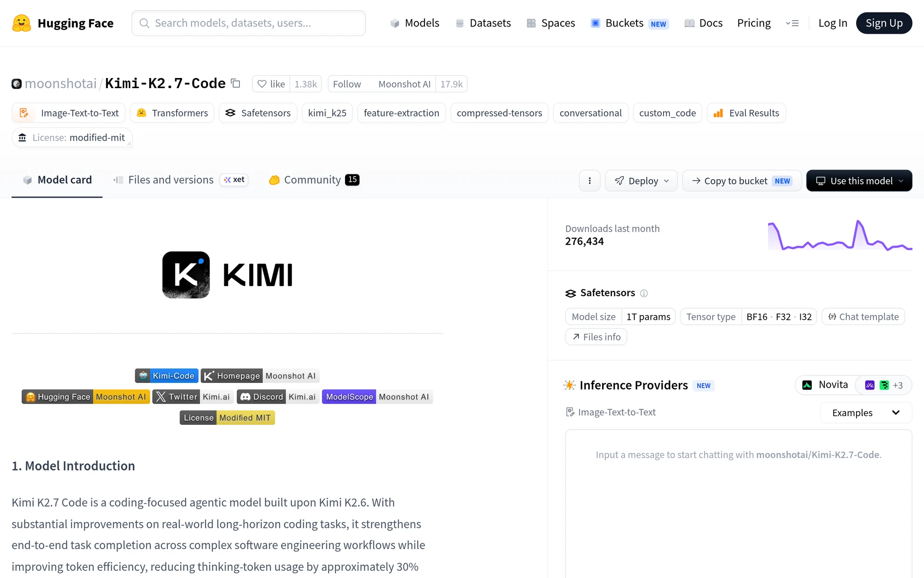Click the green inference provider icon
924x578 pixels.
(x=884, y=385)
